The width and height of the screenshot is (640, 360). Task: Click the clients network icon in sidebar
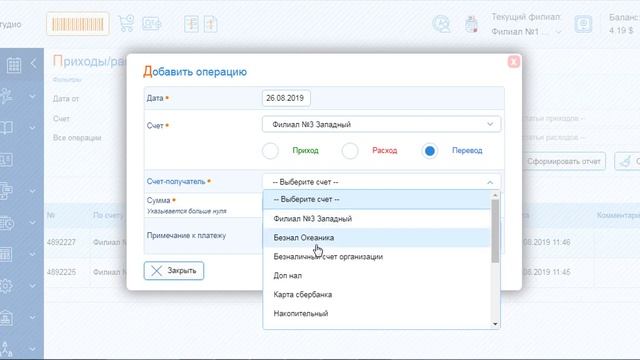click(x=6, y=96)
